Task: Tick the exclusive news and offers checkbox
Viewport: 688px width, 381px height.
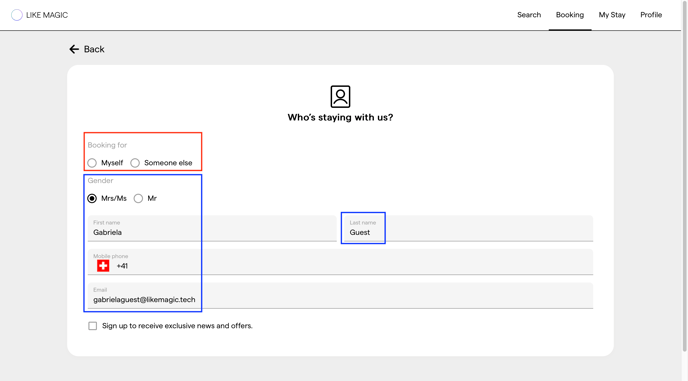Action: click(x=93, y=326)
